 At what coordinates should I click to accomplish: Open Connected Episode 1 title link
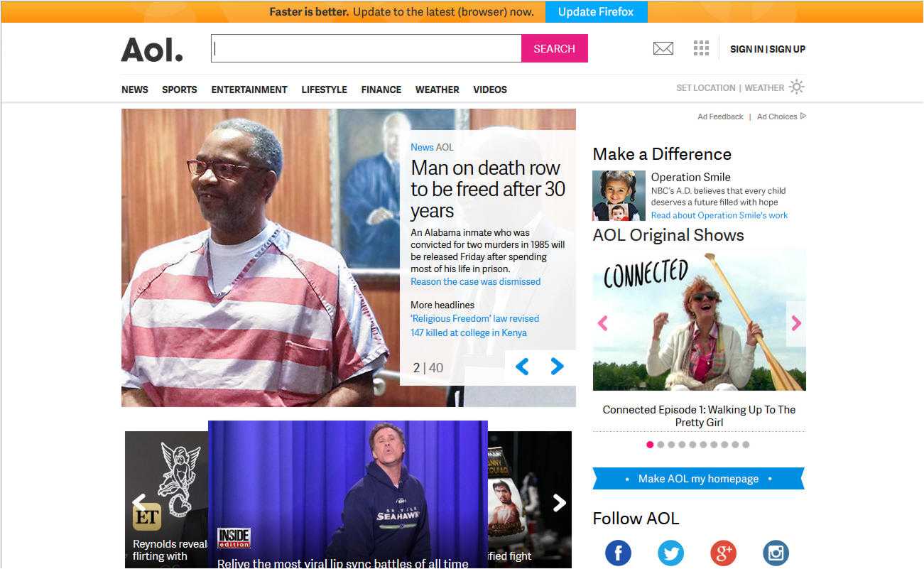click(x=699, y=416)
